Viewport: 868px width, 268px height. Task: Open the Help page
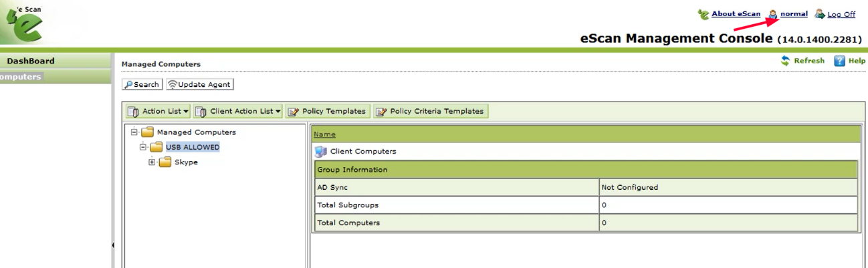[857, 61]
